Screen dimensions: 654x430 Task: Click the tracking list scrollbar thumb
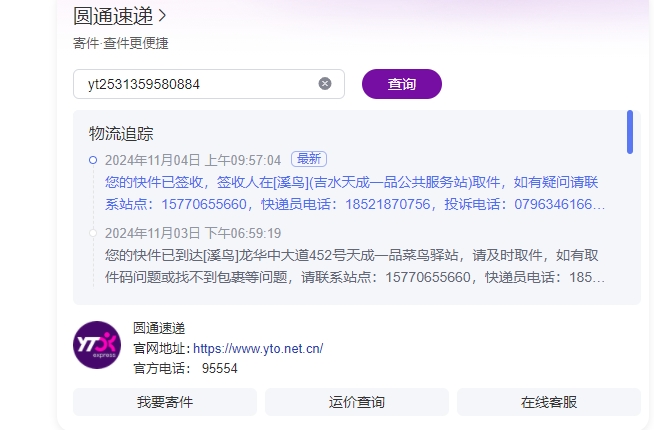click(x=630, y=132)
